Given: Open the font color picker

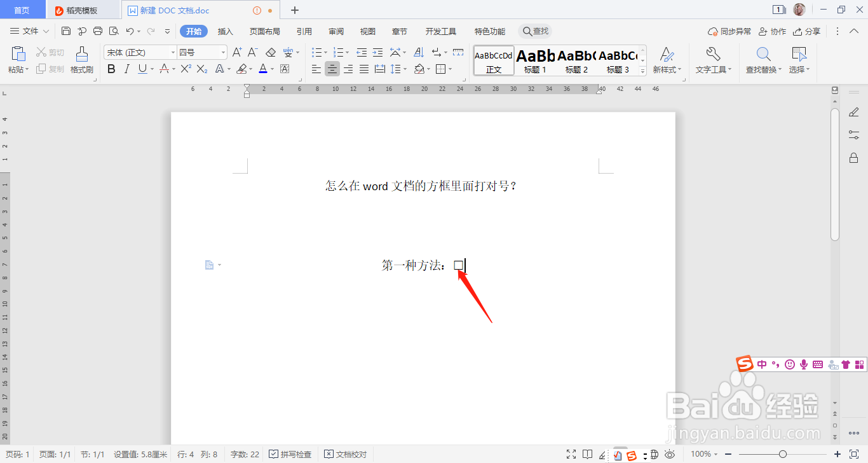Looking at the screenshot, I should 263,69.
